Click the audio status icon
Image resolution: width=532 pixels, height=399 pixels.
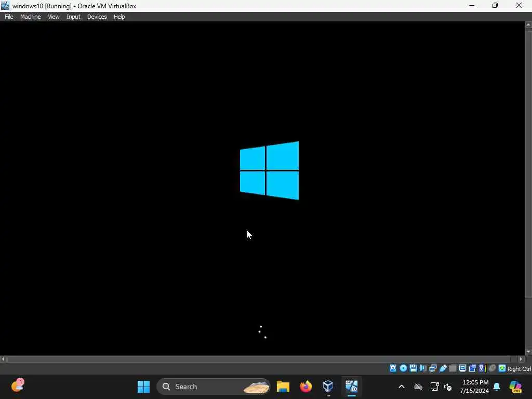(423, 368)
